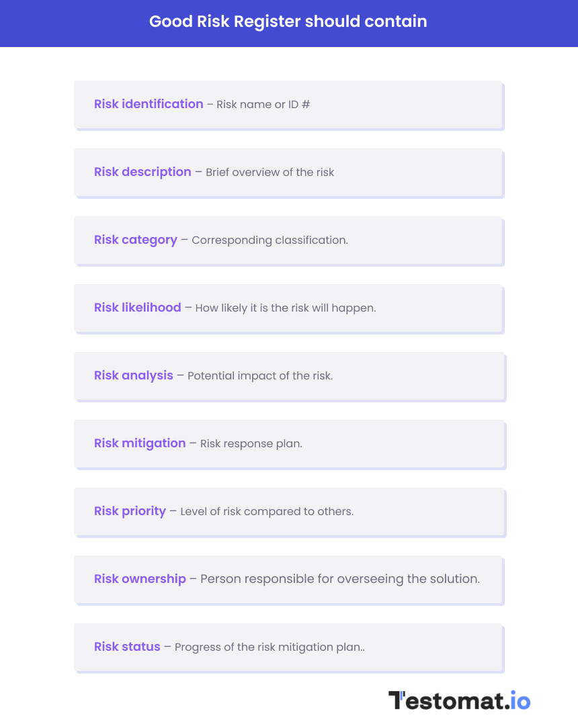Click the "Corresponding classification" text
Image resolution: width=578 pixels, height=728 pixels.
click(x=270, y=240)
